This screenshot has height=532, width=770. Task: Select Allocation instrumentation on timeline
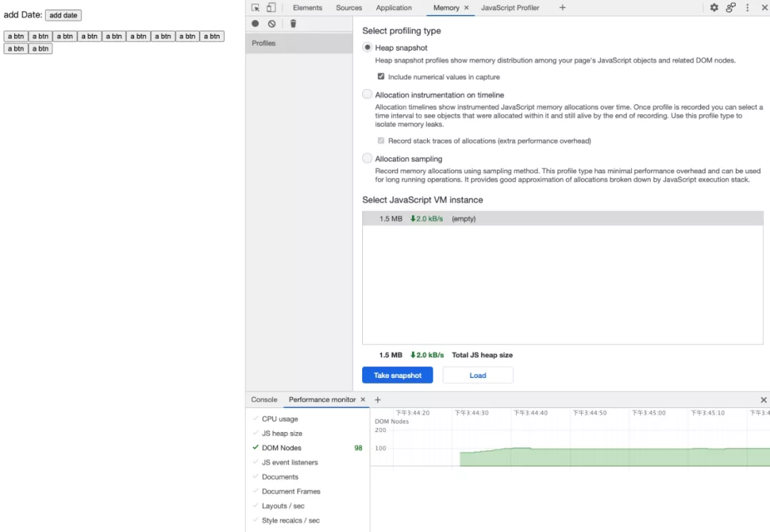(367, 94)
